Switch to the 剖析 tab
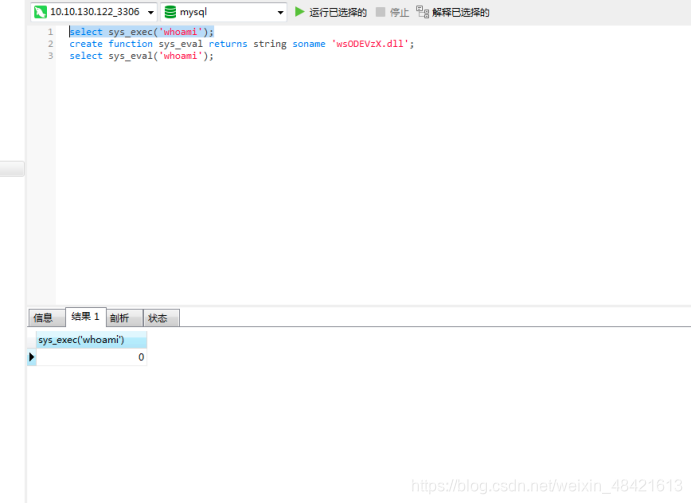This screenshot has height=504, width=692. point(124,318)
